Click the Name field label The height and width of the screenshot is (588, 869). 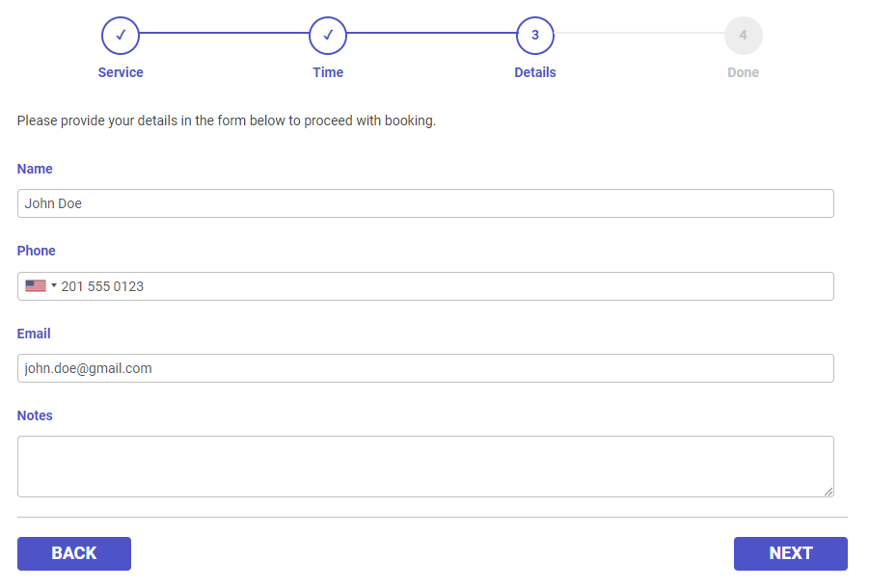point(35,169)
